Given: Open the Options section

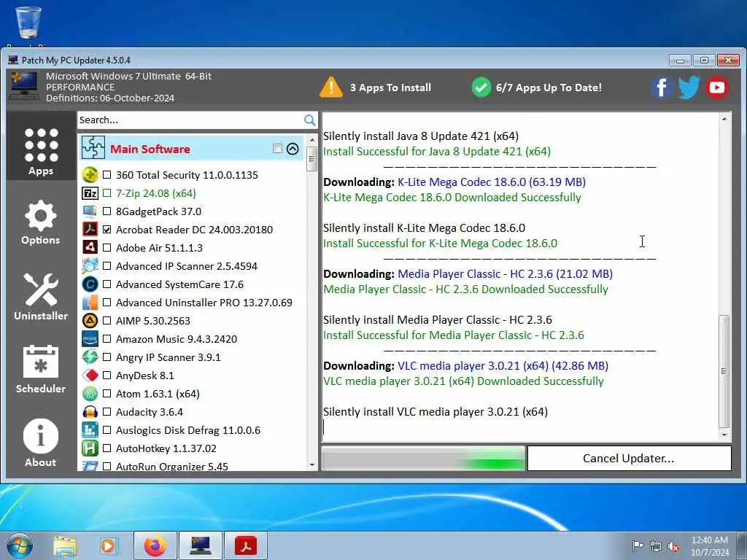Looking at the screenshot, I should [41, 222].
